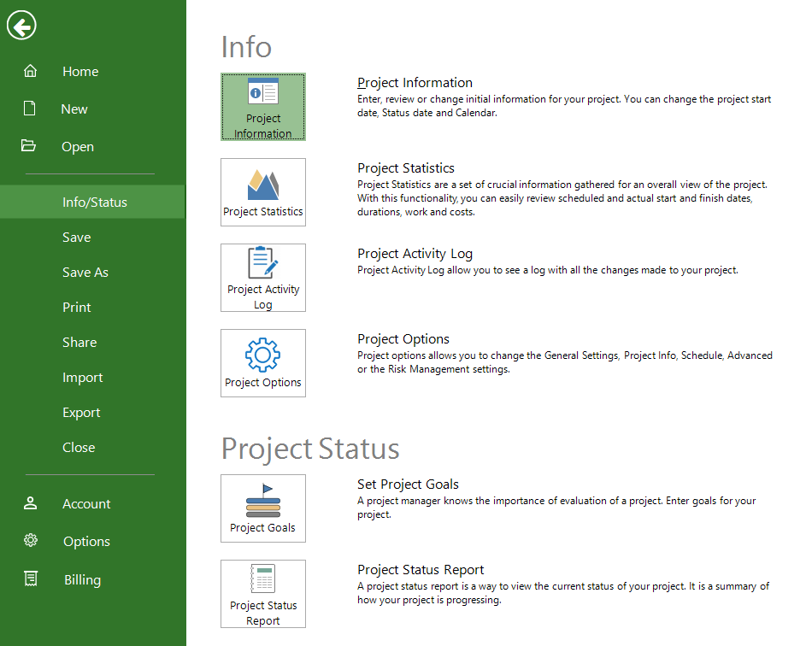Choose Save As from the sidebar

pyautogui.click(x=85, y=273)
